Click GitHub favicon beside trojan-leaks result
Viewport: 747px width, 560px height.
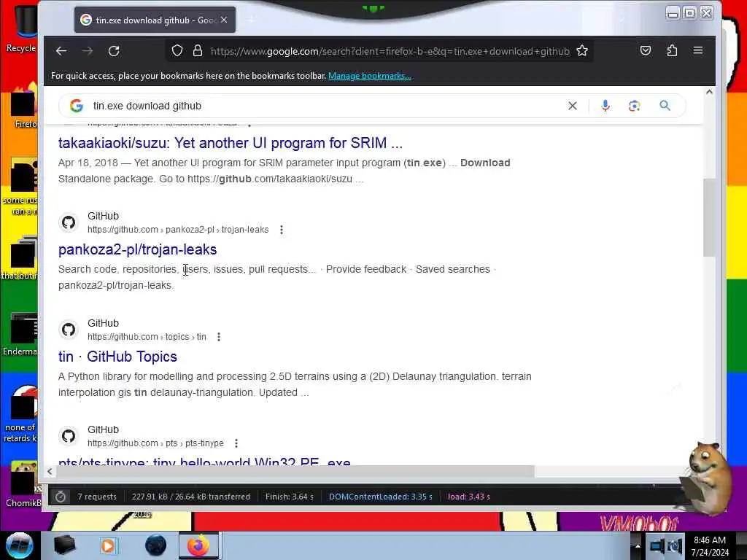tap(69, 222)
